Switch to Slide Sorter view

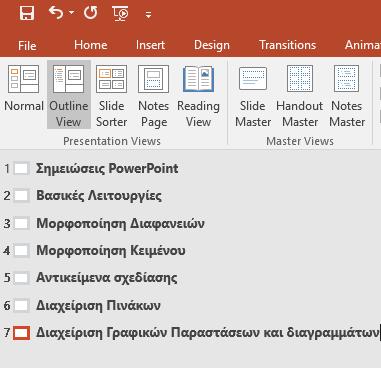point(111,95)
